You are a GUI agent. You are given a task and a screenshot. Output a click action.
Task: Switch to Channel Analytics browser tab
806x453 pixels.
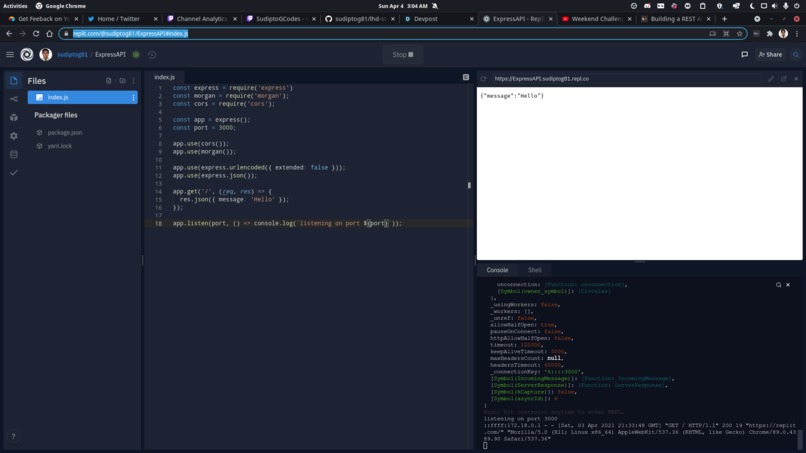tap(200, 19)
